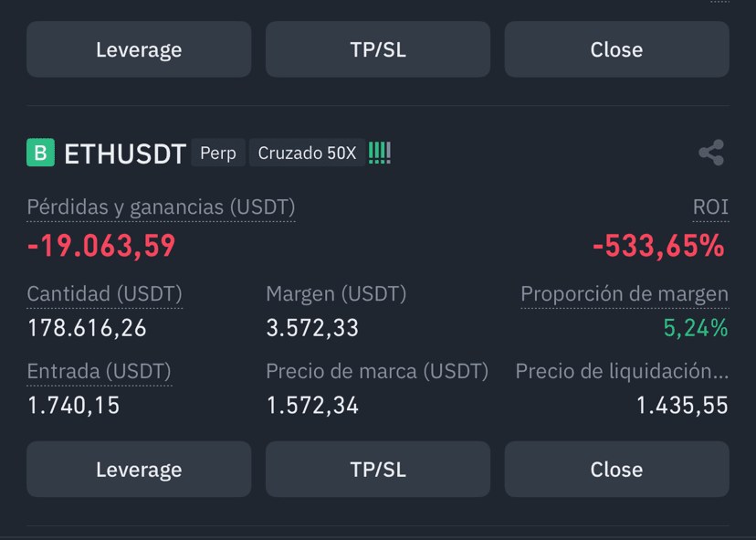
Task: Click the green B buy-side badge
Action: click(x=40, y=153)
